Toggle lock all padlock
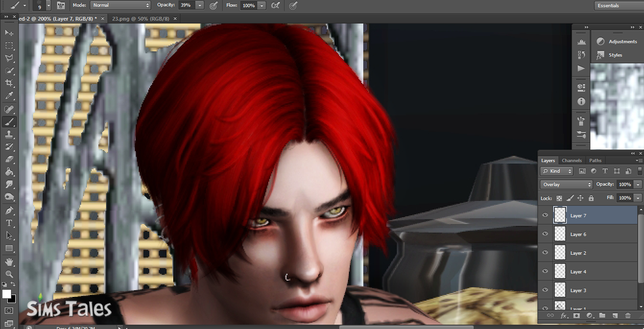 click(591, 198)
